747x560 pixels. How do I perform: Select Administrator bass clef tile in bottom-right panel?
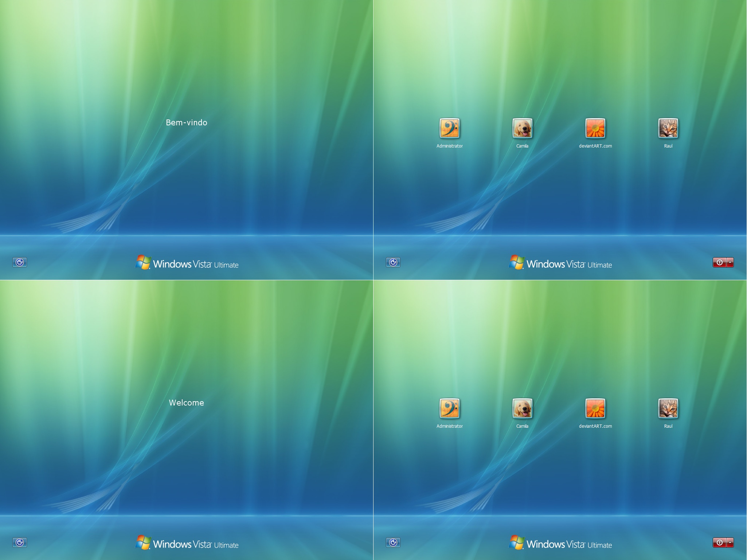(x=450, y=408)
